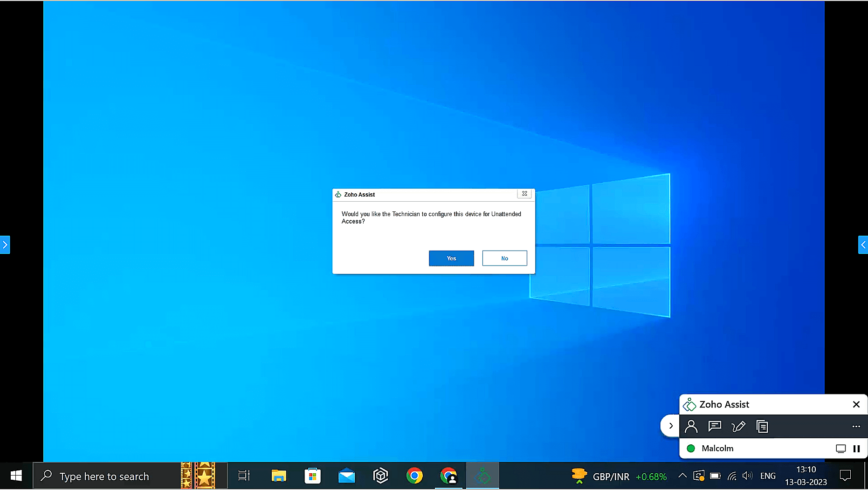Toggle the speaker volume tray icon
Image resolution: width=868 pixels, height=490 pixels.
click(747, 476)
